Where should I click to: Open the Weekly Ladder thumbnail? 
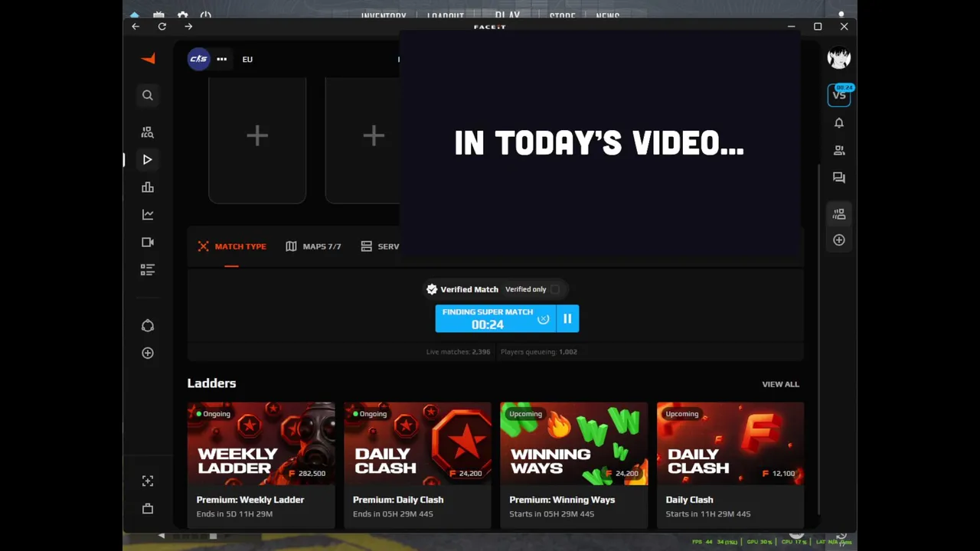click(x=261, y=444)
